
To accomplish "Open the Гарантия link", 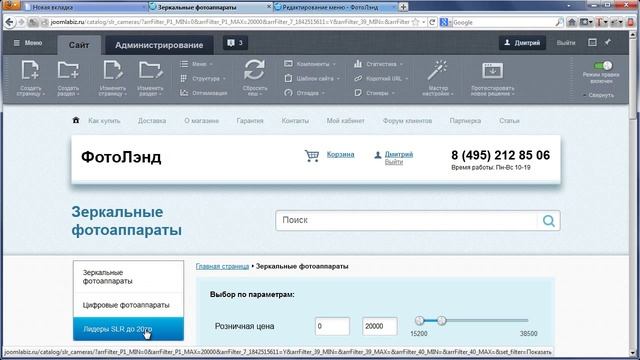I will [x=250, y=121].
